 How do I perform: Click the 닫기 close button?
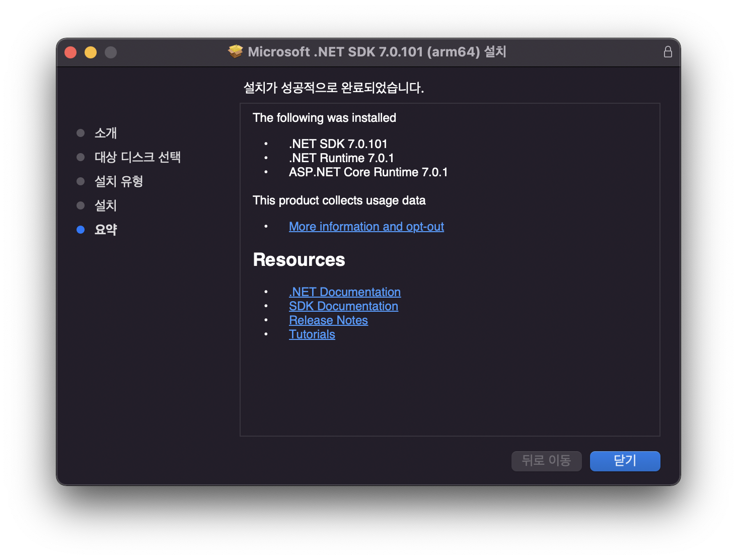pyautogui.click(x=625, y=461)
